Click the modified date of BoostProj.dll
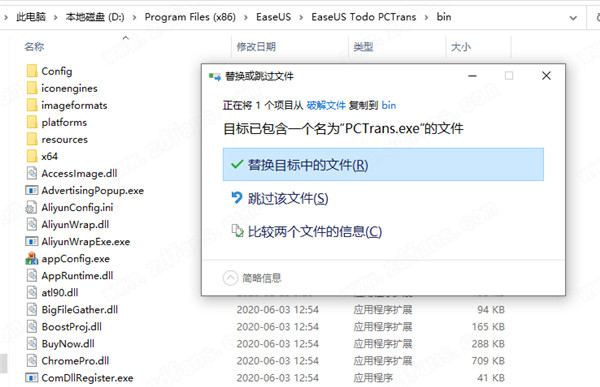The width and height of the screenshot is (600, 387). 277,327
